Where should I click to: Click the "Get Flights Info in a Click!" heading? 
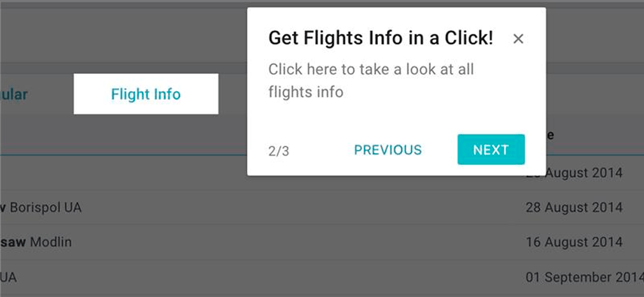pos(381,38)
